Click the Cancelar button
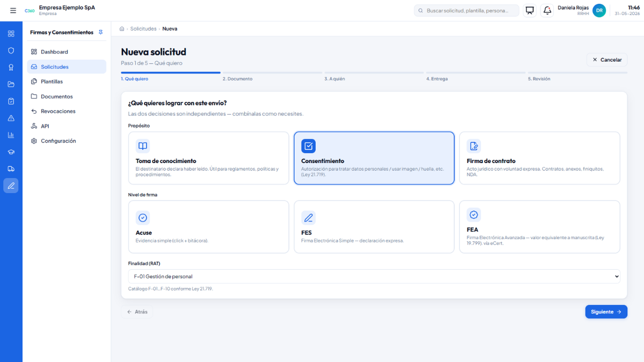Screen dimensions: 644x362 [x=607, y=60]
